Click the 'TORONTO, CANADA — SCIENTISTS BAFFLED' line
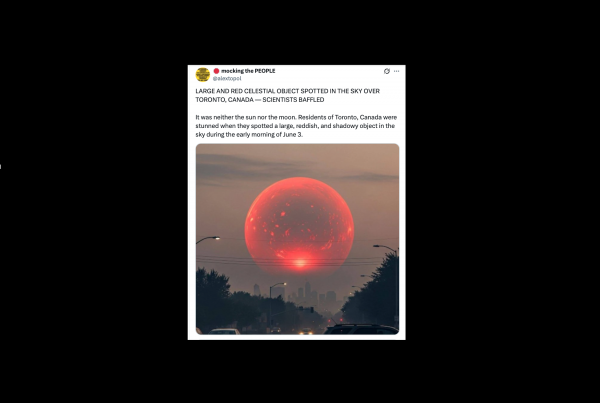 coord(260,100)
